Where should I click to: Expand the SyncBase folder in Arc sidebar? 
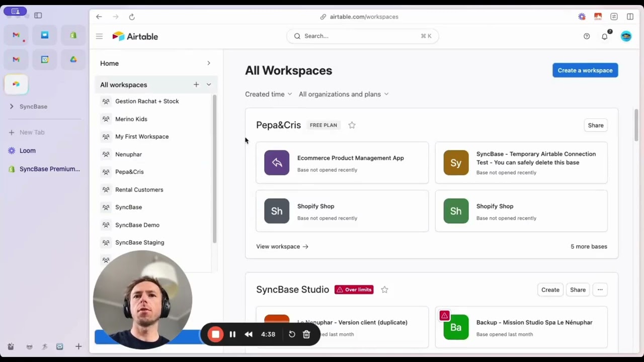tap(12, 107)
